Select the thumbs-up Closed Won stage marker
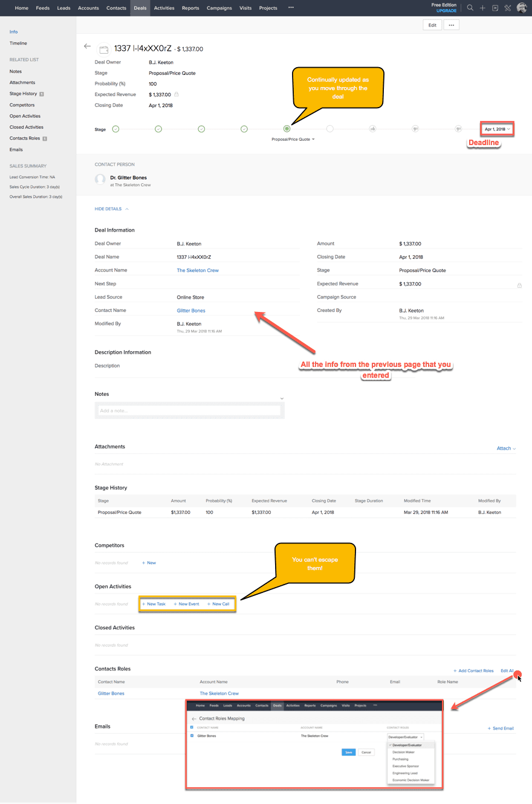This screenshot has width=532, height=804. (x=372, y=129)
